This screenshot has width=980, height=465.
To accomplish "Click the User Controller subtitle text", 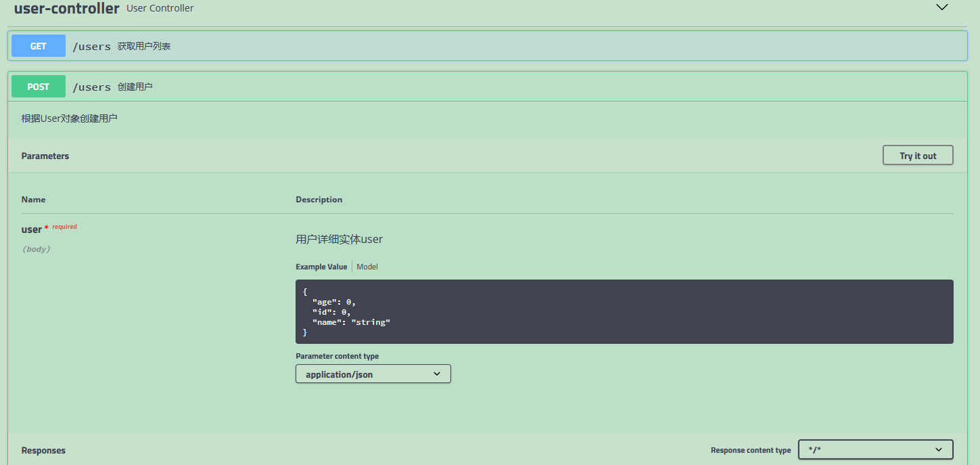I will (x=160, y=8).
